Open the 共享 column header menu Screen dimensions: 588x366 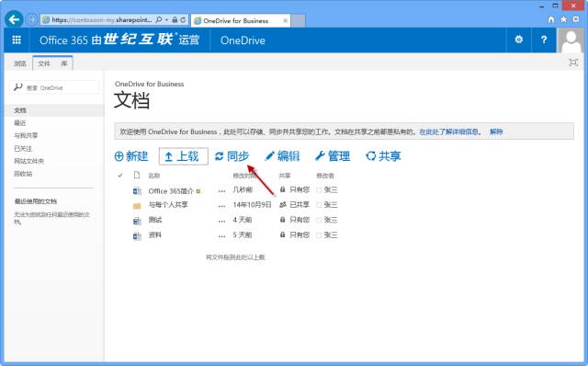[x=285, y=176]
